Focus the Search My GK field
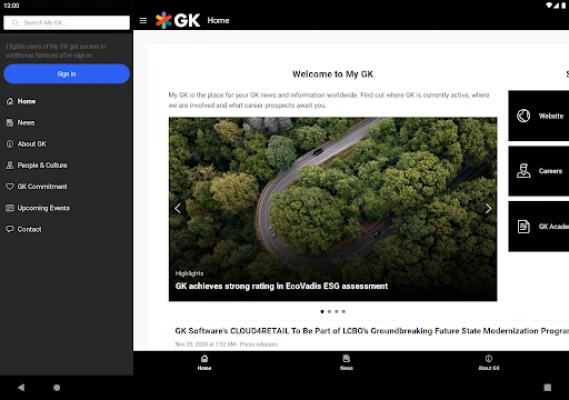The image size is (569, 400). [x=66, y=23]
